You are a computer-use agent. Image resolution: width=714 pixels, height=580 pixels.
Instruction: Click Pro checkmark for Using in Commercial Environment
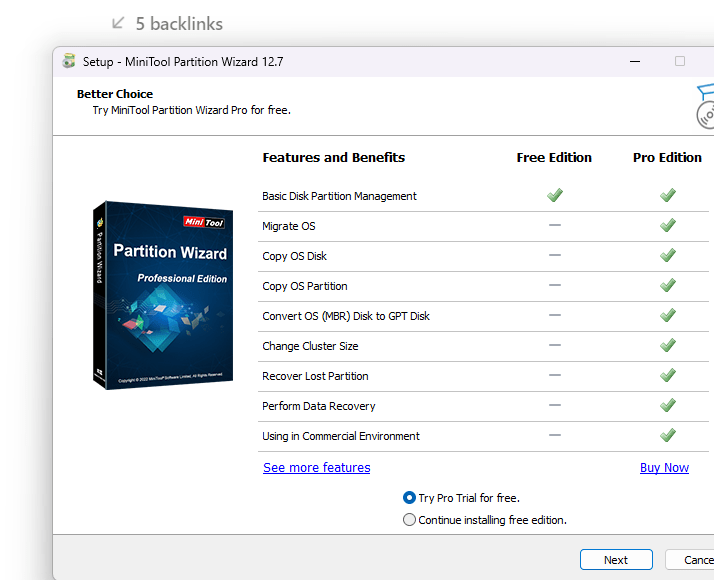pyautogui.click(x=668, y=436)
